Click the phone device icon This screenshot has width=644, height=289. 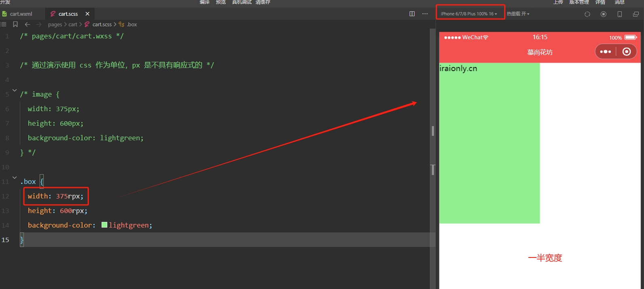pos(619,14)
